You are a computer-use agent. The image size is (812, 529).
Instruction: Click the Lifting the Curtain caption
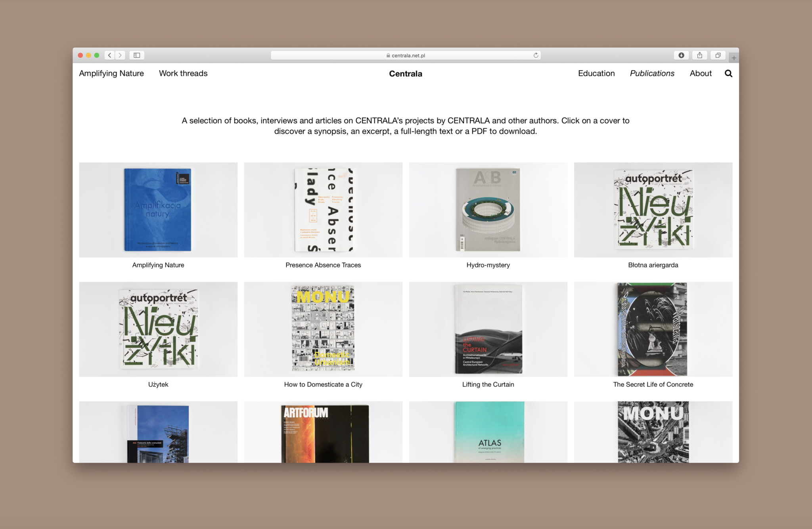(488, 384)
